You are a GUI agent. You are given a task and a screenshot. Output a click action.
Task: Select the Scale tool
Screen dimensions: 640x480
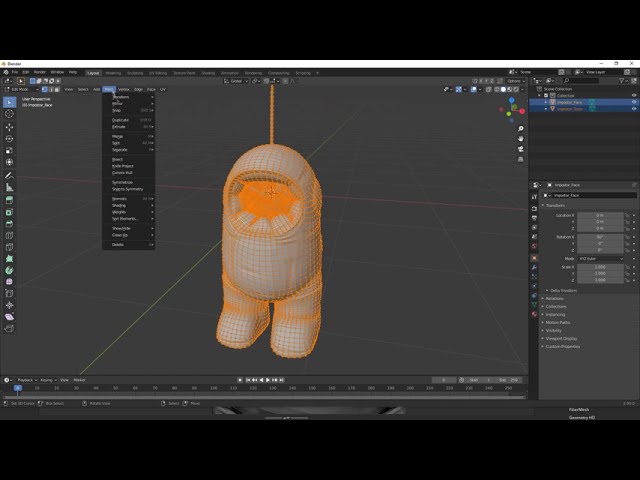tap(9, 151)
